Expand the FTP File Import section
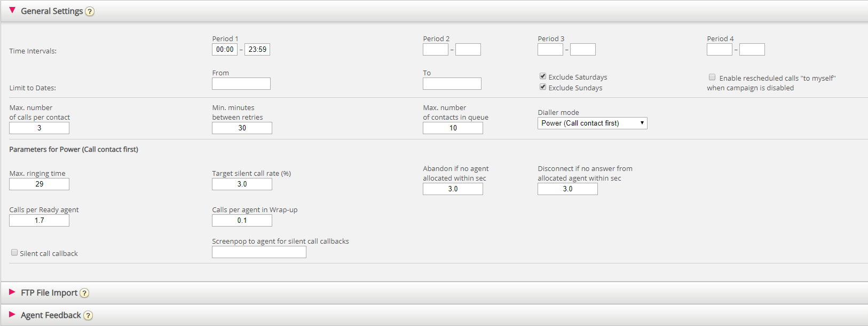 coord(12,292)
